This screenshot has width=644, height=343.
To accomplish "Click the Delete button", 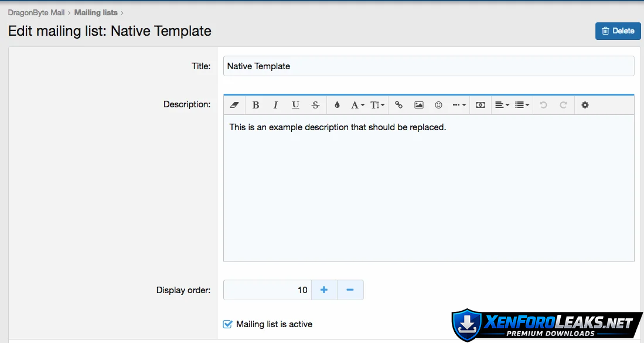I will point(618,31).
